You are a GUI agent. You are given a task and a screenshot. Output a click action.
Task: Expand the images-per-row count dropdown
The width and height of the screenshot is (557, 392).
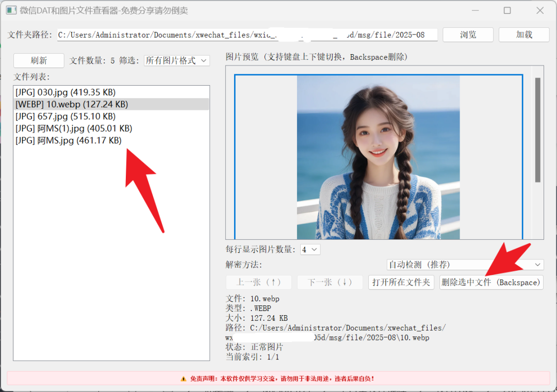tap(310, 249)
